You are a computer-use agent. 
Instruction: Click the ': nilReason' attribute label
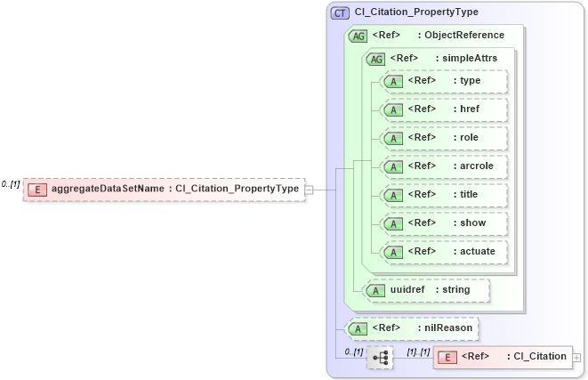click(x=445, y=327)
